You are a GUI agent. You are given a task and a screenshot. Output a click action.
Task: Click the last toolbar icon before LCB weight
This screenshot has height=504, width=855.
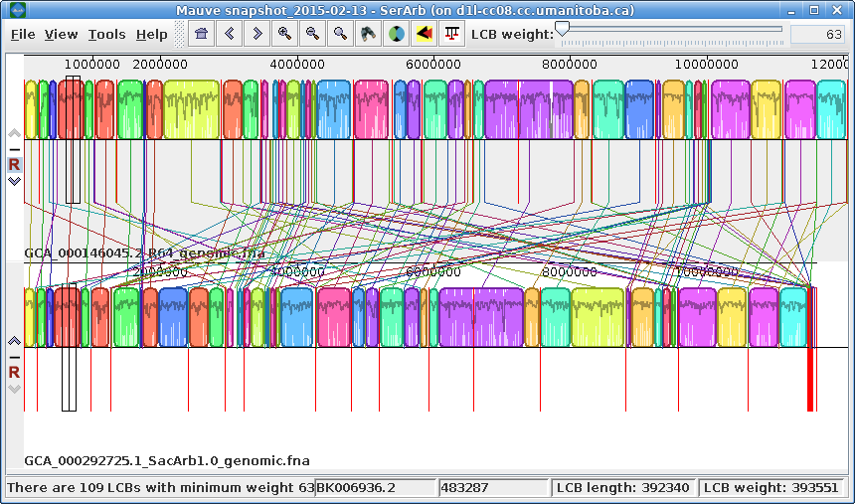(x=452, y=34)
